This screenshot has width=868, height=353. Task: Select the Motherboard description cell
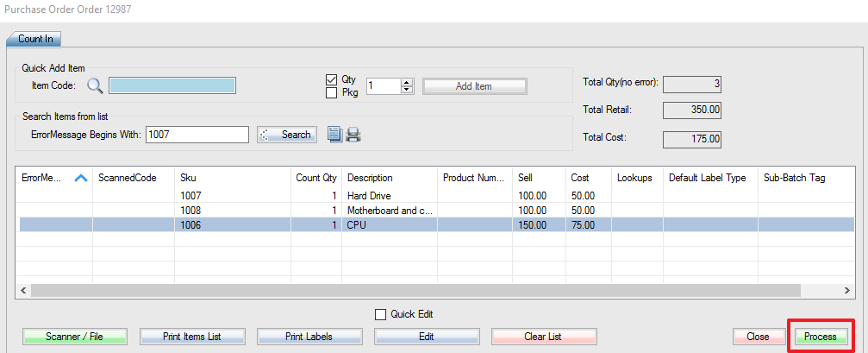[390, 211]
